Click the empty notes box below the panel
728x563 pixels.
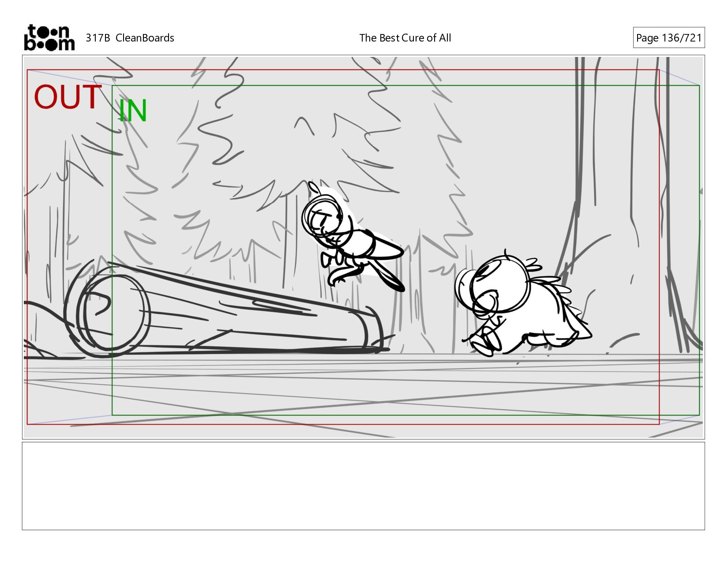pos(363,486)
